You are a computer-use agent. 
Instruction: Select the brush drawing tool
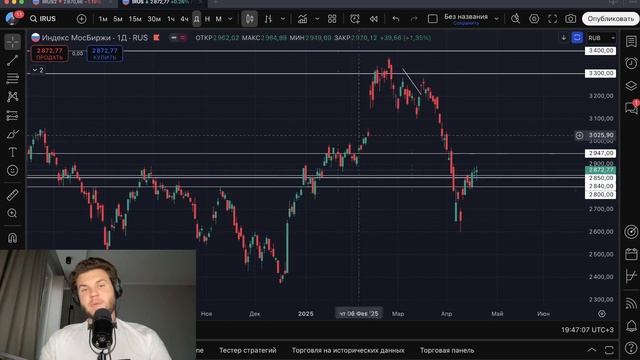point(13,134)
